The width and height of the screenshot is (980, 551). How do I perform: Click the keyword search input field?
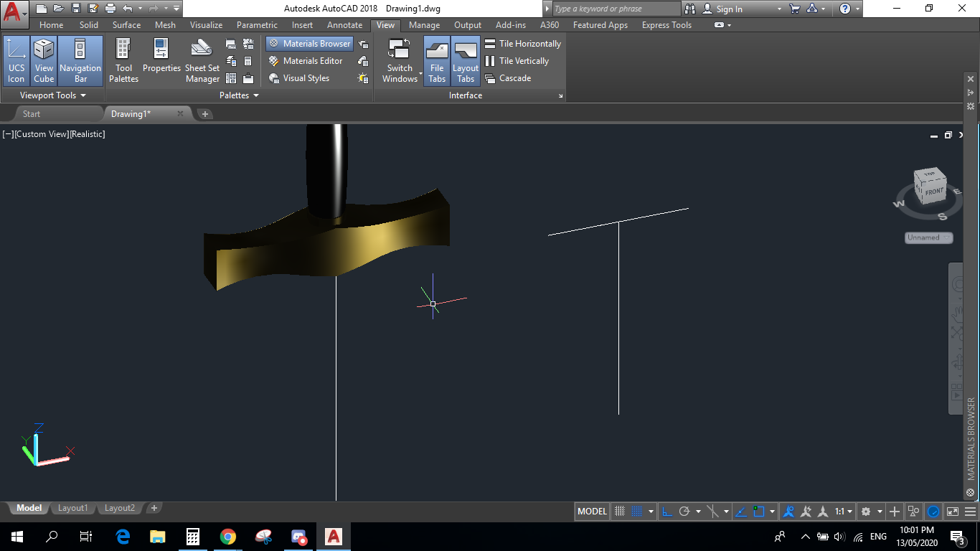click(x=616, y=9)
